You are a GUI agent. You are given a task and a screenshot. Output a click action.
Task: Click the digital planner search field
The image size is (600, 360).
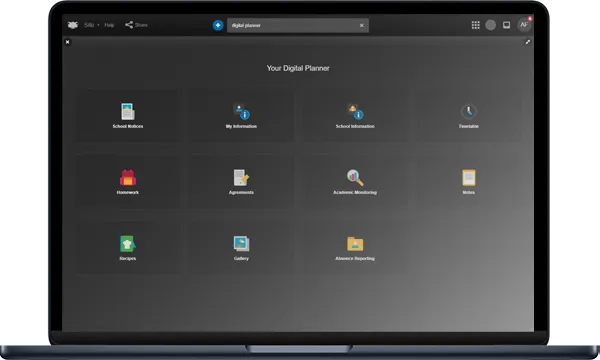[x=298, y=25]
